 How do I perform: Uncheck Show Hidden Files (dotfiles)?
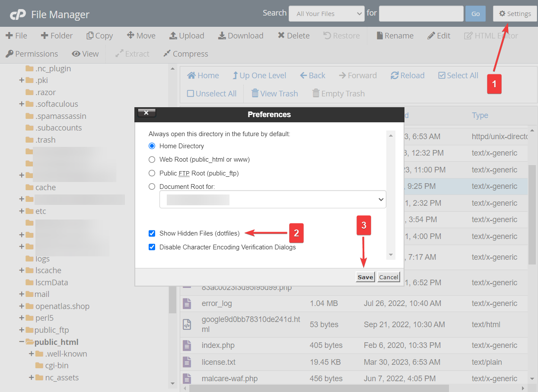point(152,233)
